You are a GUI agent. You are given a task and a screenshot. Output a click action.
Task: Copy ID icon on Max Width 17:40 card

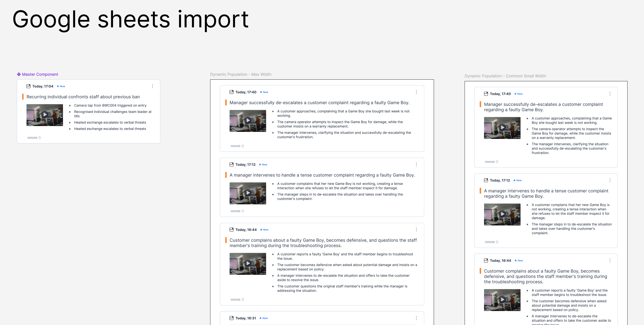coord(243,146)
